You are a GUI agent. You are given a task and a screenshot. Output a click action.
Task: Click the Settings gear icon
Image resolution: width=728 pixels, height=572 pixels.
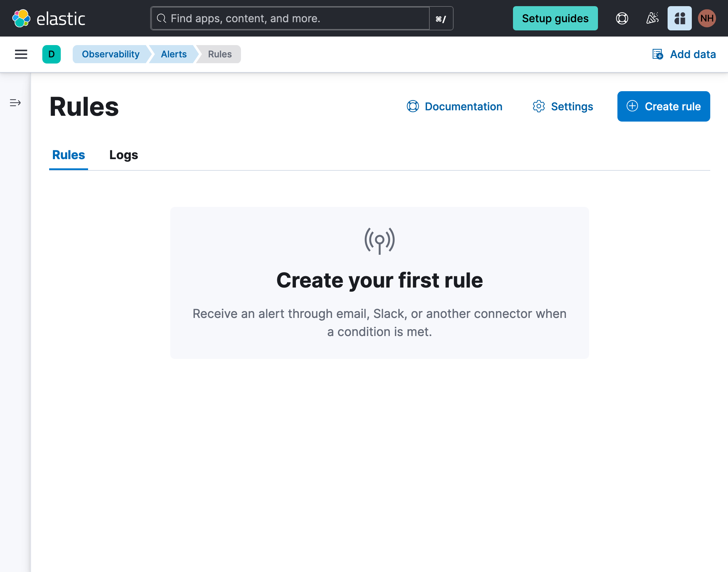tap(538, 107)
